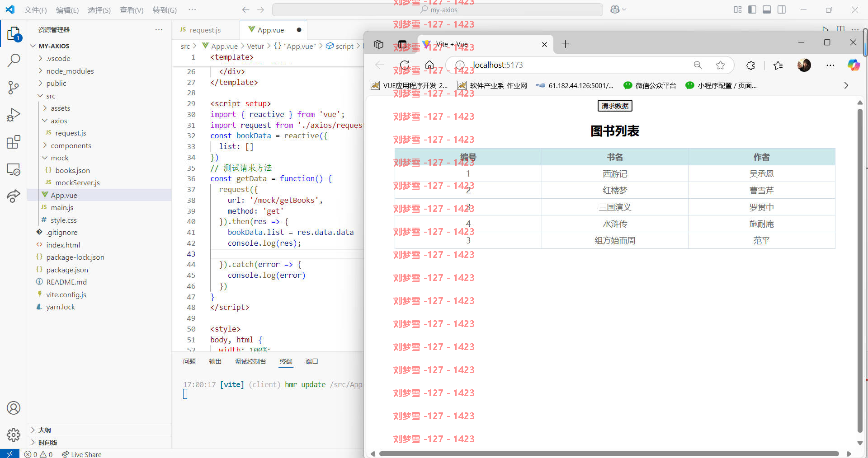Expand the public folder
Viewport: 868px width, 458px height.
coord(41,83)
